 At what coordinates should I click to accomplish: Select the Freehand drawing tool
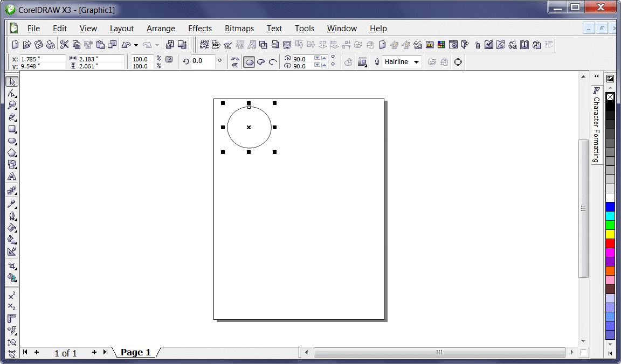click(x=12, y=117)
